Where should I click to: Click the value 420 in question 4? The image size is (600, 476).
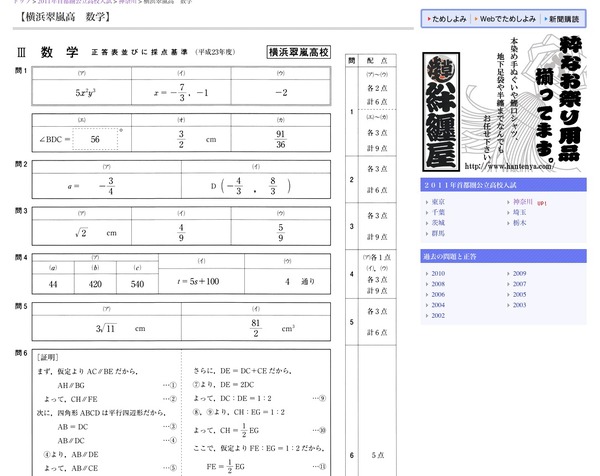[95, 284]
